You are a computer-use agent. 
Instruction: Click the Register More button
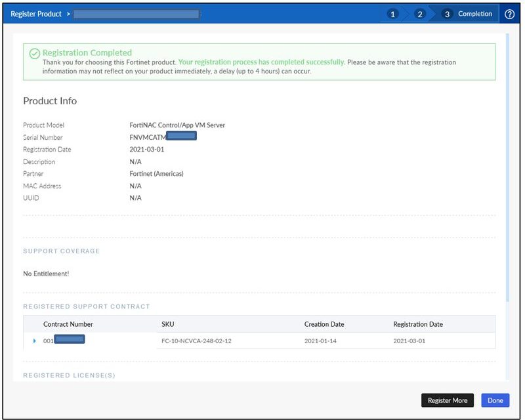(x=448, y=400)
